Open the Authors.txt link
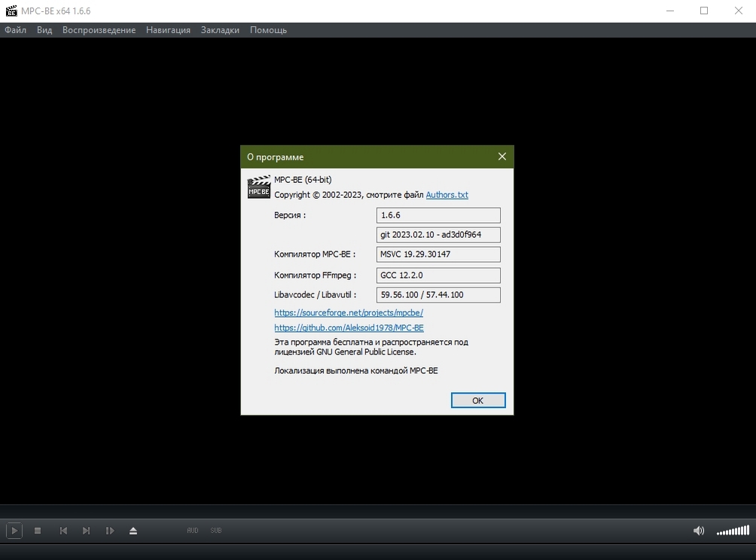The image size is (756, 560). pyautogui.click(x=447, y=195)
